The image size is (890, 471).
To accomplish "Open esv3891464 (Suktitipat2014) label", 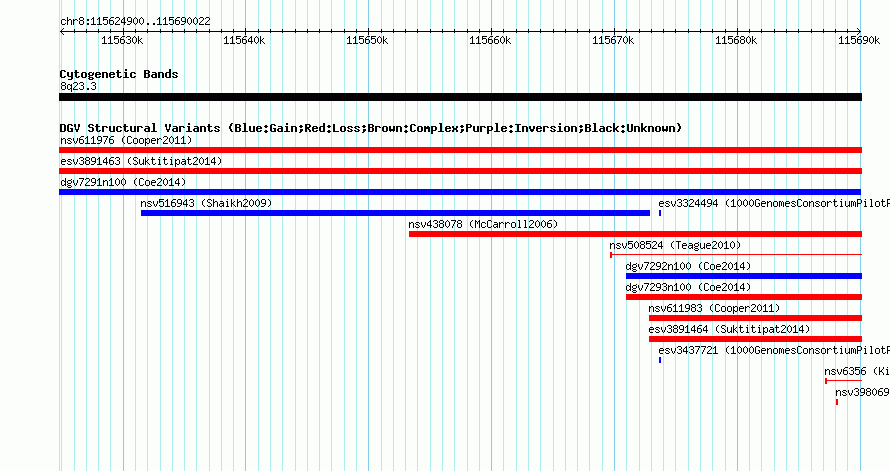I will pos(729,329).
